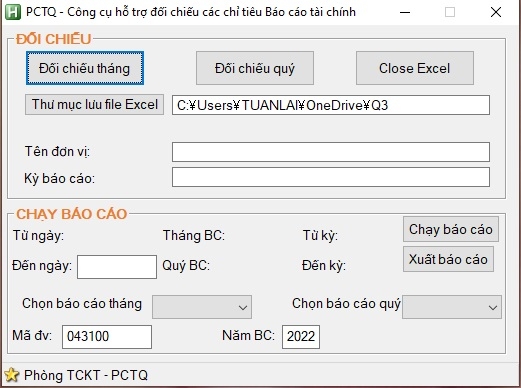
Task: Click the Mã đv field with 043100
Action: coord(107,337)
